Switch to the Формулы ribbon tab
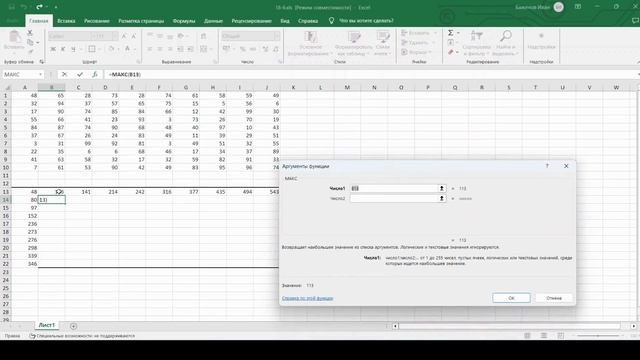Screen dimensions: 640x360 point(184,20)
